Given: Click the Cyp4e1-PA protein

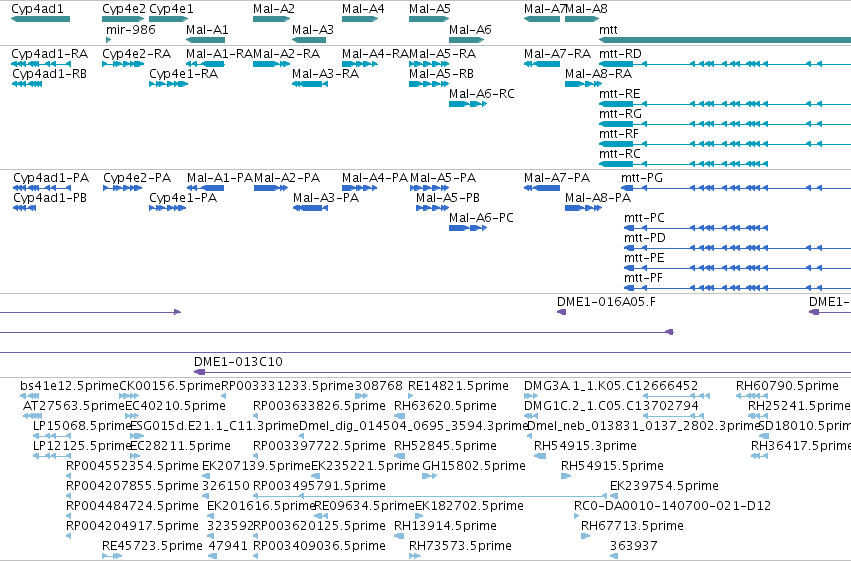Looking at the screenshot, I should [168, 208].
